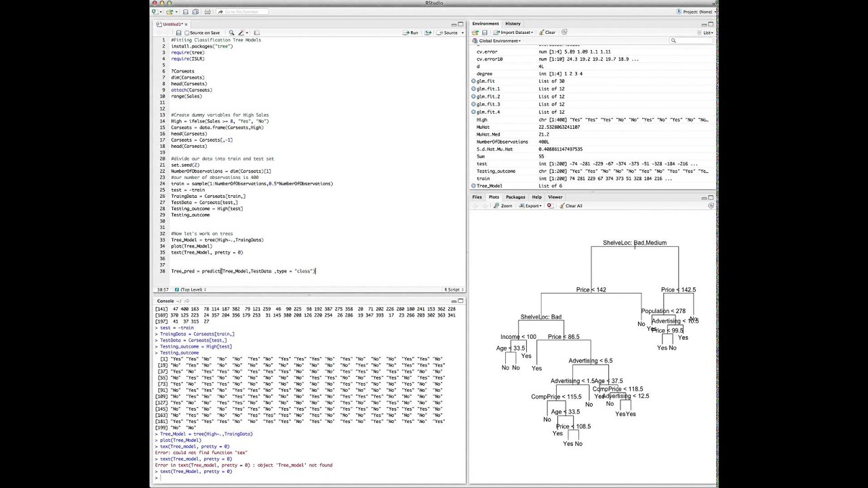Click the Compile Notebook icon in editor
The width and height of the screenshot is (868, 488).
coord(257,33)
